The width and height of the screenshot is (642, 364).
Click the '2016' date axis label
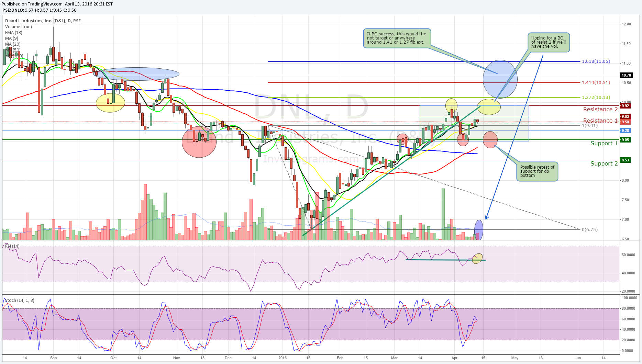[283, 358]
